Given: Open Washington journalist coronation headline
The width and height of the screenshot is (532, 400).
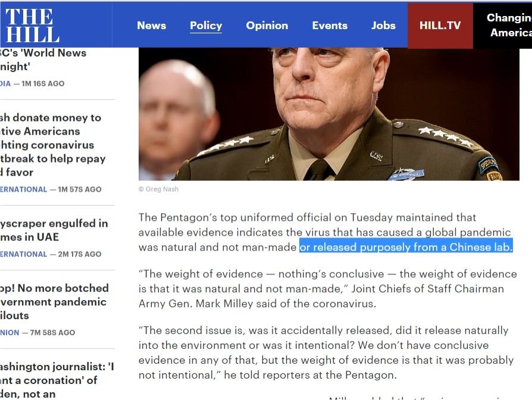Looking at the screenshot, I should coord(57,380).
